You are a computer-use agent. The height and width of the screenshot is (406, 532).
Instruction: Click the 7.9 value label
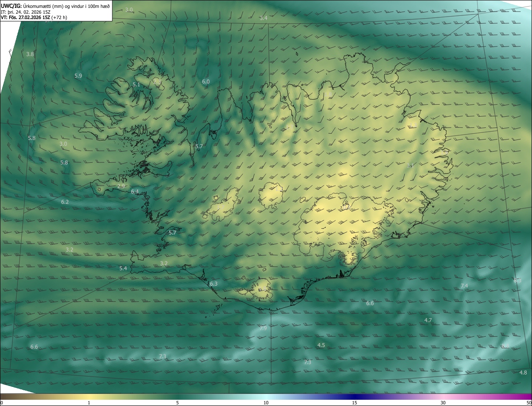click(x=263, y=328)
